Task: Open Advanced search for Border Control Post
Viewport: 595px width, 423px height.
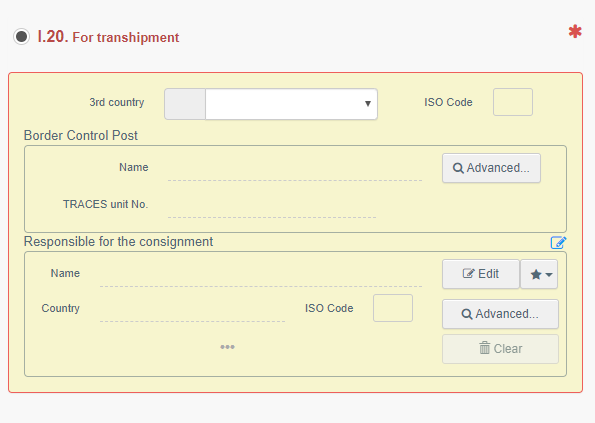Action: (491, 168)
